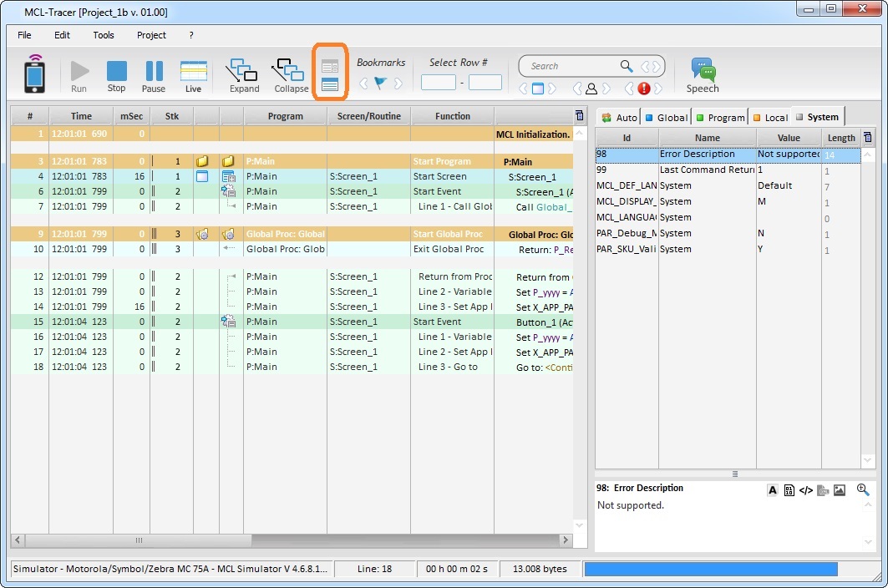Open the Speech tool
This screenshot has height=588, width=888.
(x=703, y=76)
